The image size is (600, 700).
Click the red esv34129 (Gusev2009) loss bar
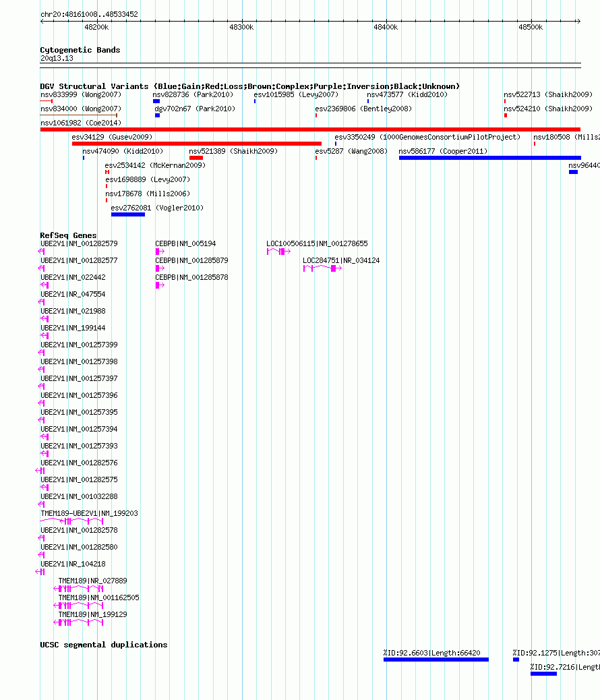click(197, 144)
